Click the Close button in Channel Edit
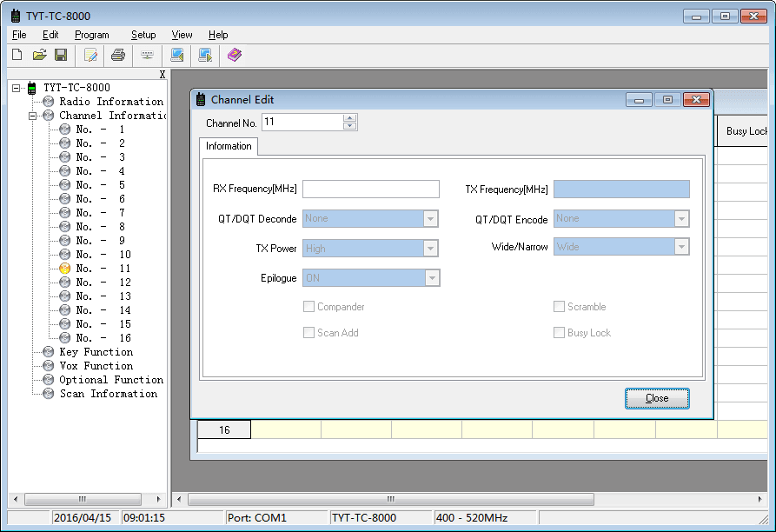 tap(657, 398)
